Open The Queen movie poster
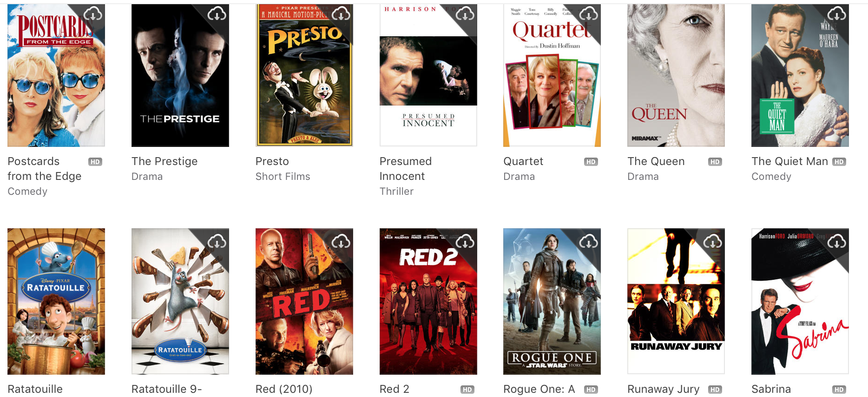This screenshot has height=397, width=868. pos(676,75)
